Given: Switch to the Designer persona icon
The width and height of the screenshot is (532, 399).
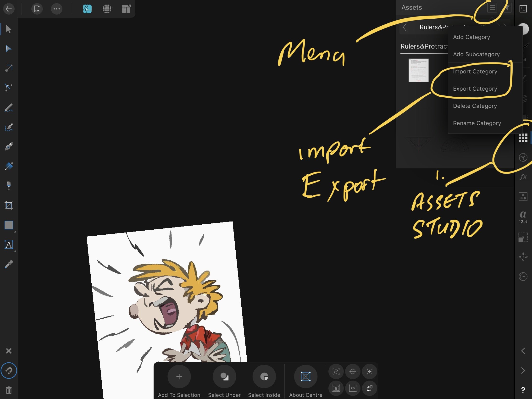Looking at the screenshot, I should (87, 9).
